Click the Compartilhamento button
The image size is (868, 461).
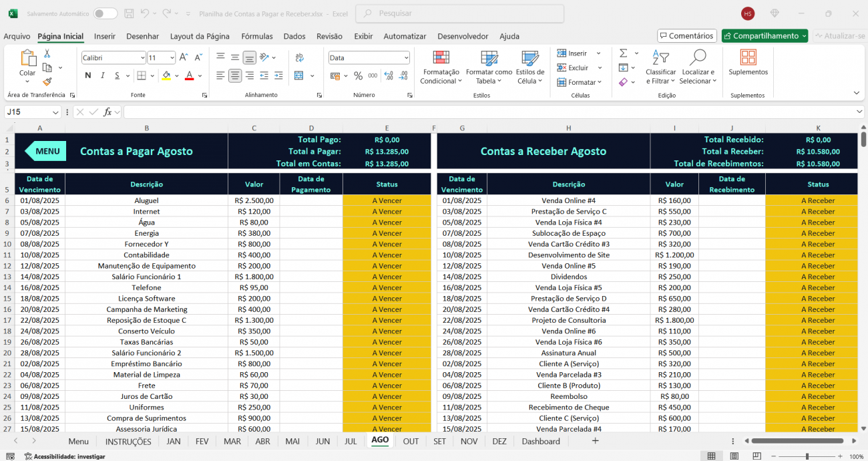click(x=765, y=36)
